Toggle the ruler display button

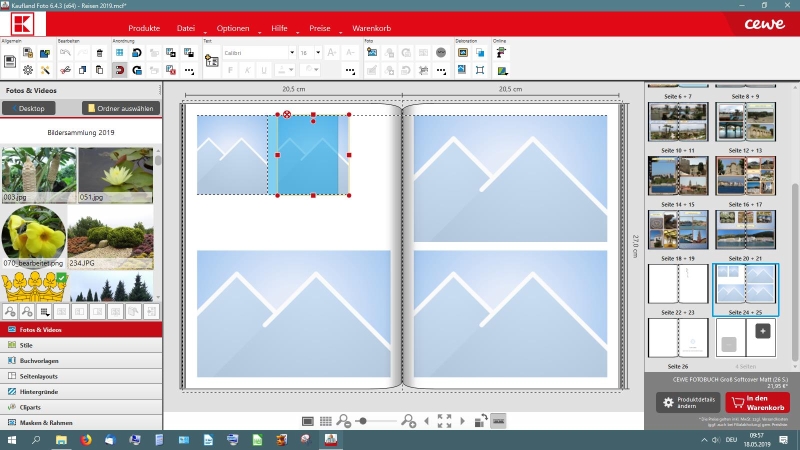pos(498,421)
